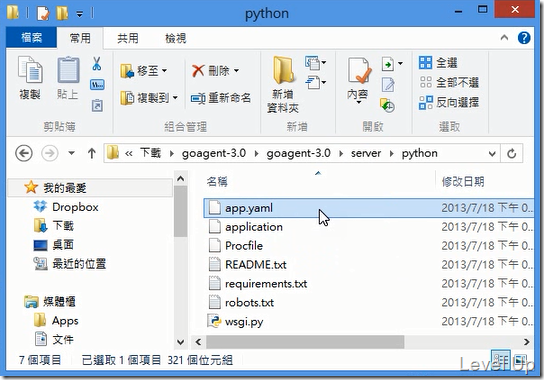
Task: Click the Refresh button
Action: coord(512,153)
